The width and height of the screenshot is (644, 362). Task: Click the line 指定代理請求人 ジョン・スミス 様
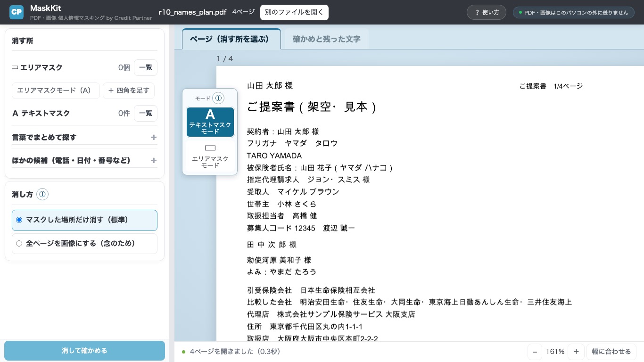click(308, 180)
